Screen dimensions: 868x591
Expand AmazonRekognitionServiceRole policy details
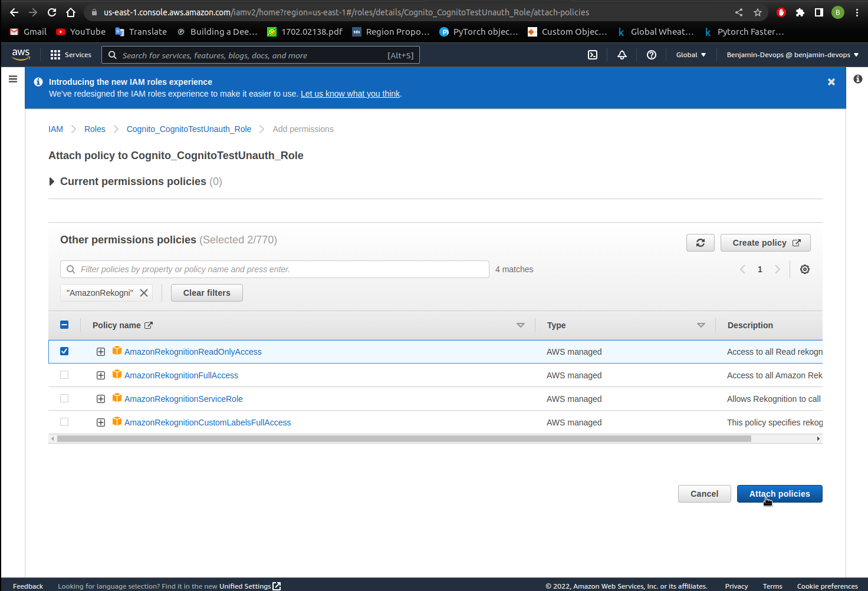coord(101,399)
